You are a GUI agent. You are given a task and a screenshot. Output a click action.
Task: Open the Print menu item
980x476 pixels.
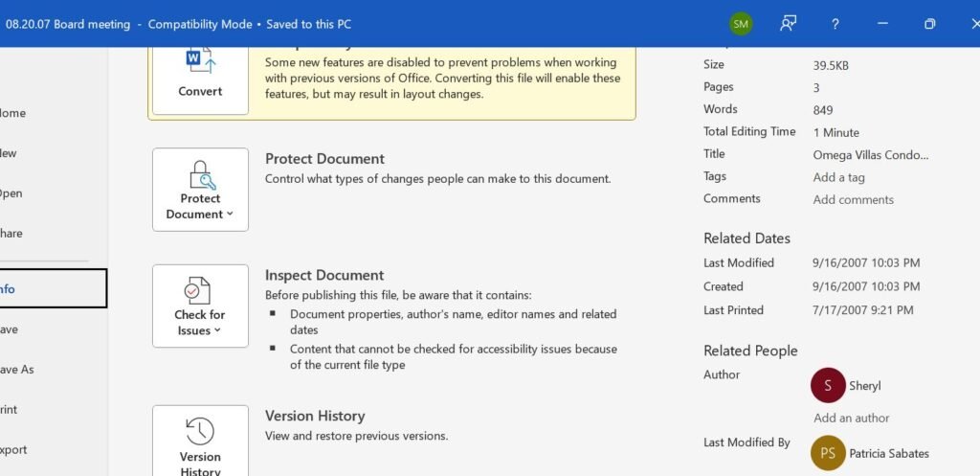[x=10, y=410]
